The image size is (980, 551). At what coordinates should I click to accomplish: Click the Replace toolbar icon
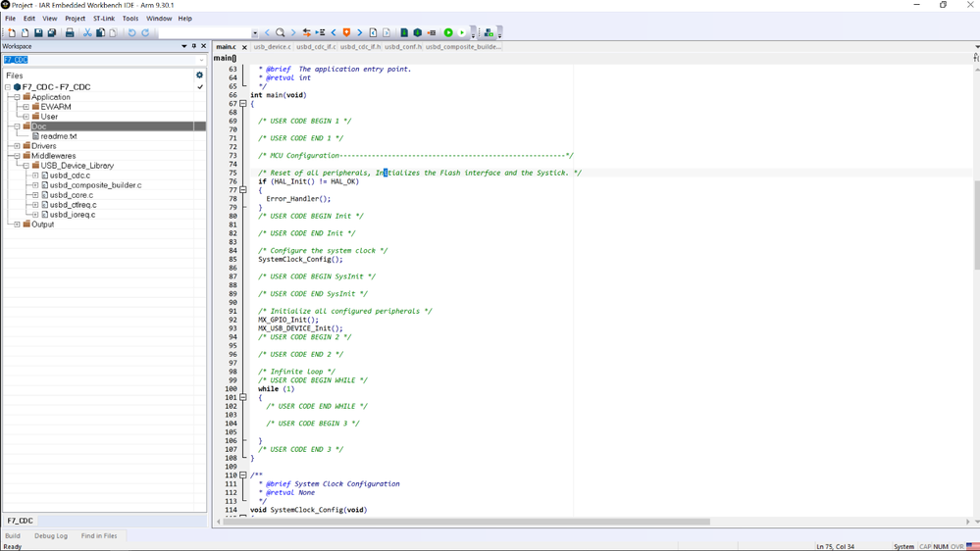click(306, 32)
